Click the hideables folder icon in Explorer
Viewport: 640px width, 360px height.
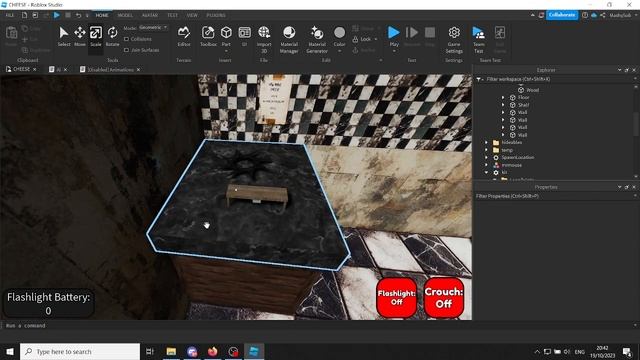[496, 142]
